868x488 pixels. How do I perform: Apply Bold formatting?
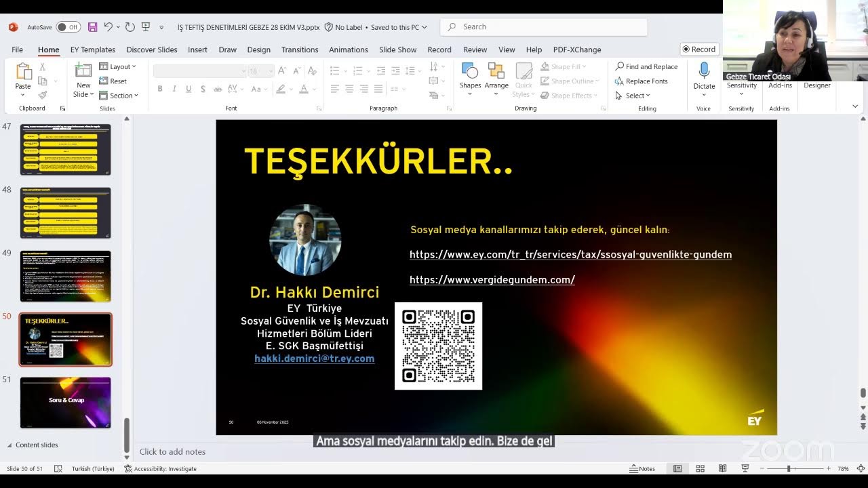tap(160, 89)
